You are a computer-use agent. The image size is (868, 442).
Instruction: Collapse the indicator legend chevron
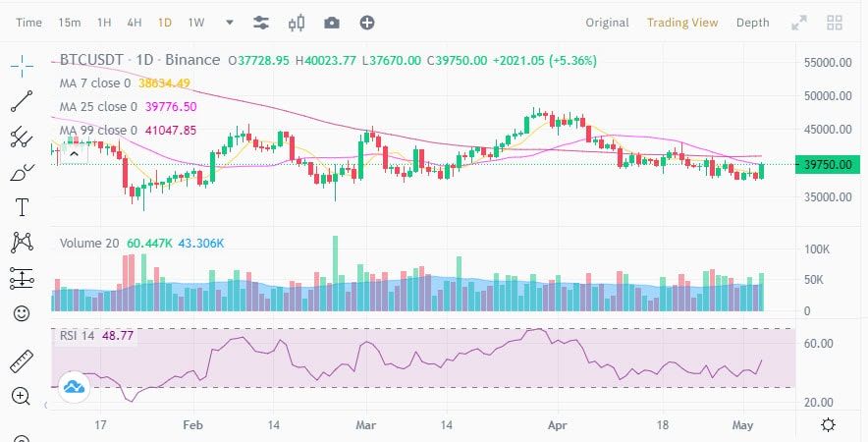[73, 155]
